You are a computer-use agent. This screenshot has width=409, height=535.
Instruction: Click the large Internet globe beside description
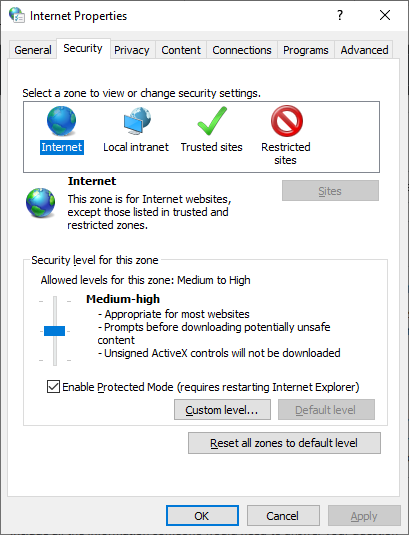coord(41,203)
